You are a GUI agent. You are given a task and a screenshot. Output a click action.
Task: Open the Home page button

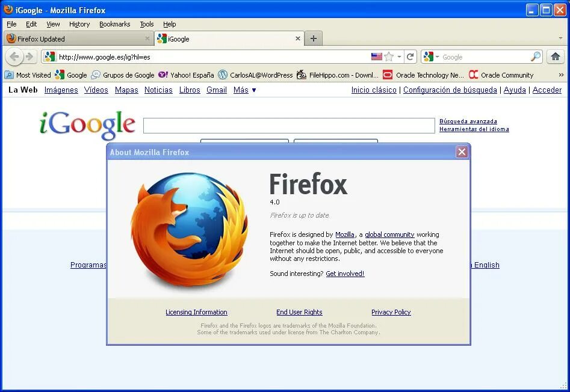click(555, 57)
